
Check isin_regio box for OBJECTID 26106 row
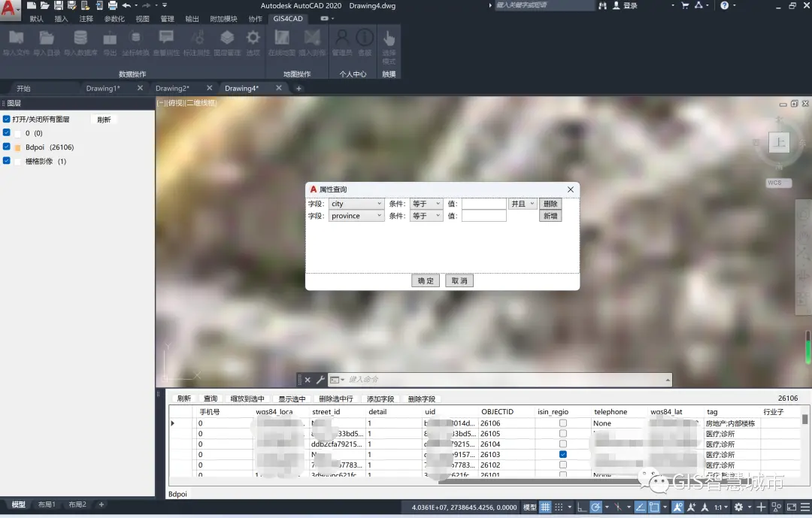[x=563, y=423]
